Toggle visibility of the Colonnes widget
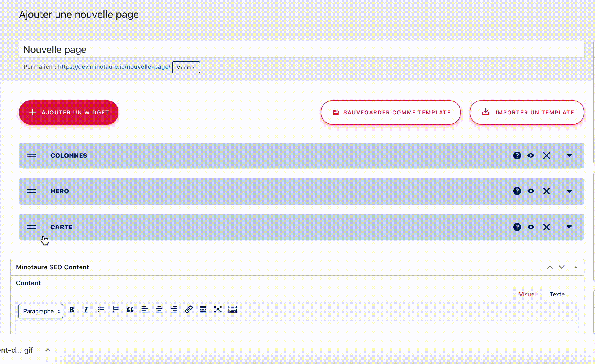 [531, 156]
